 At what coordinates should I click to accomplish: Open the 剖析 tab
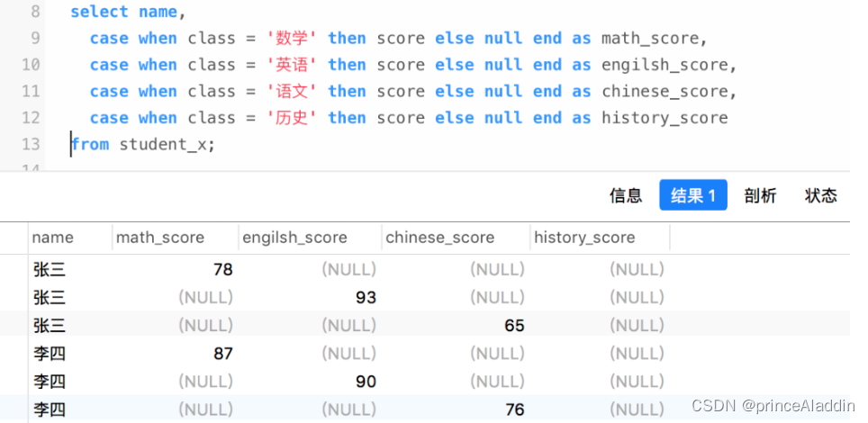click(x=760, y=195)
